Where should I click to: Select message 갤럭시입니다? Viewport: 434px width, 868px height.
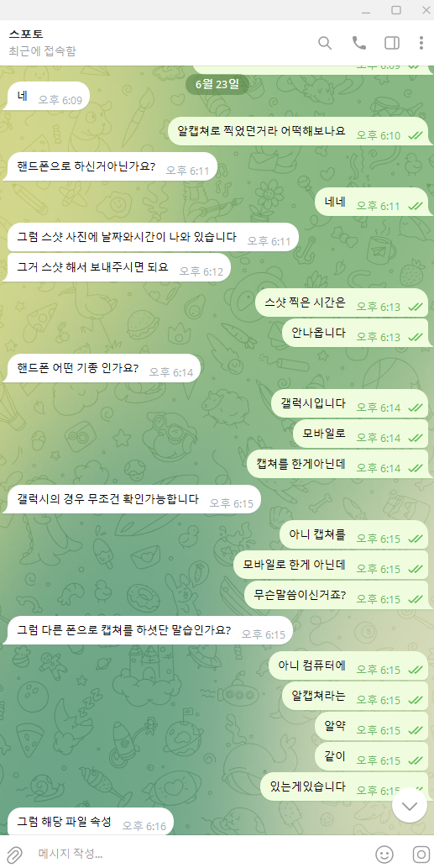point(351,403)
